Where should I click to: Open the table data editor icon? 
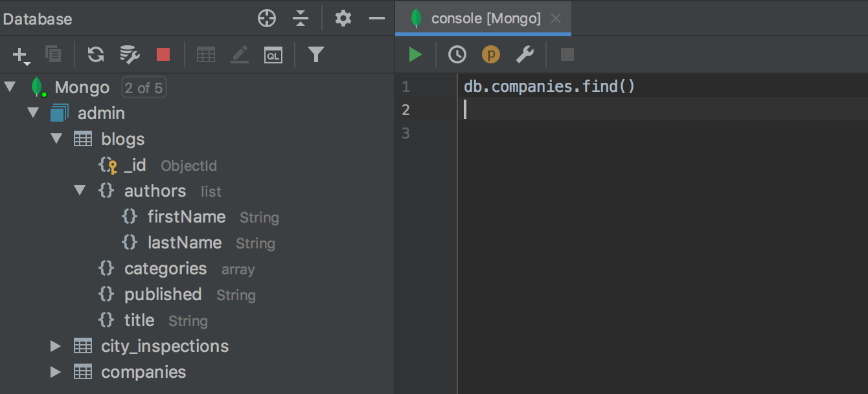pyautogui.click(x=206, y=54)
